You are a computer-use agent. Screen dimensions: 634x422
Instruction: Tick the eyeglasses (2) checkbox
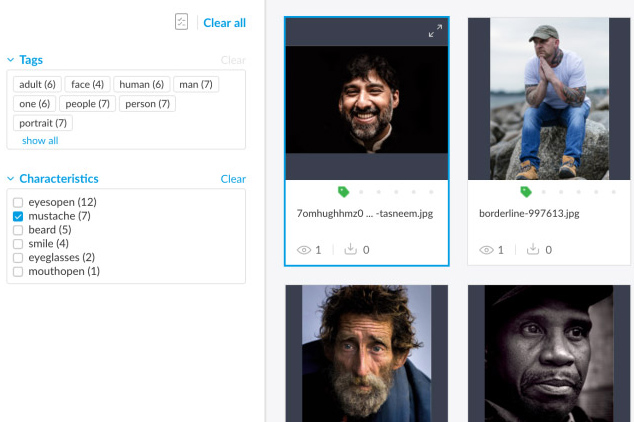18,257
